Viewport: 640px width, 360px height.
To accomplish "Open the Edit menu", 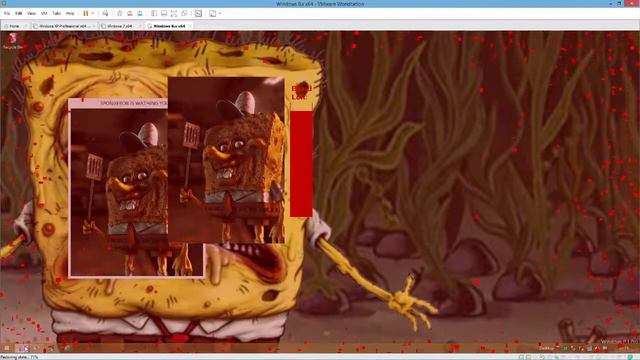I will pos(19,13).
